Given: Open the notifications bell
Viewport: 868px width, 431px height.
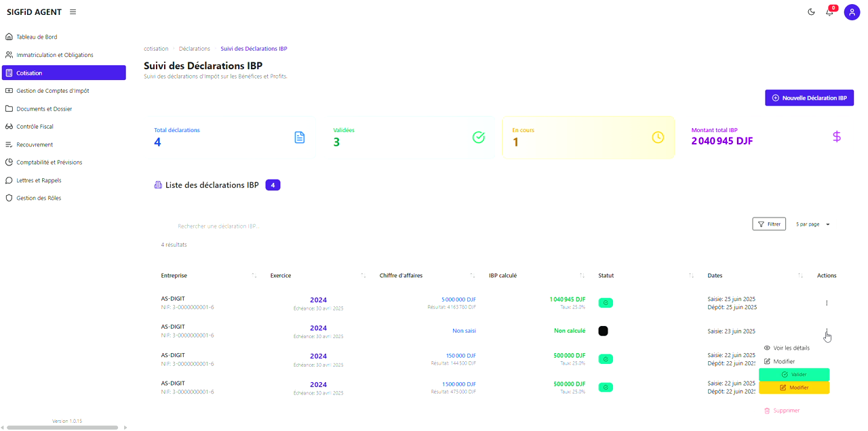Looking at the screenshot, I should point(829,12).
